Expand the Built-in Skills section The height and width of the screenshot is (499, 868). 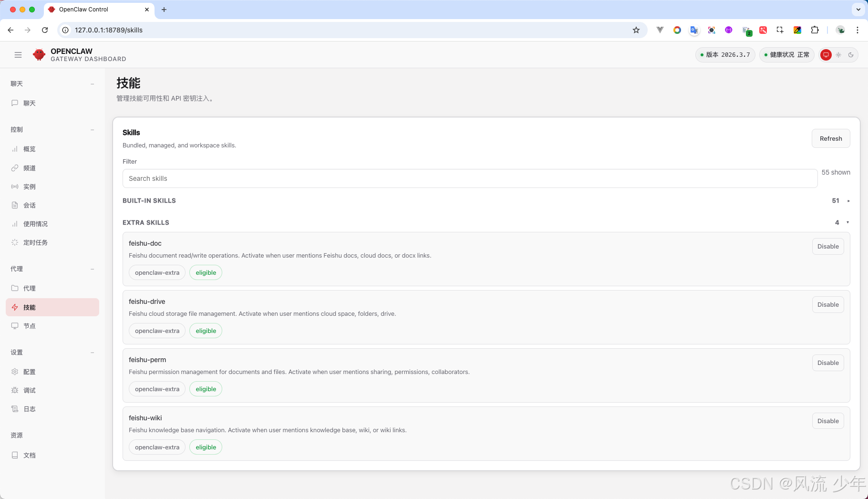coord(848,201)
